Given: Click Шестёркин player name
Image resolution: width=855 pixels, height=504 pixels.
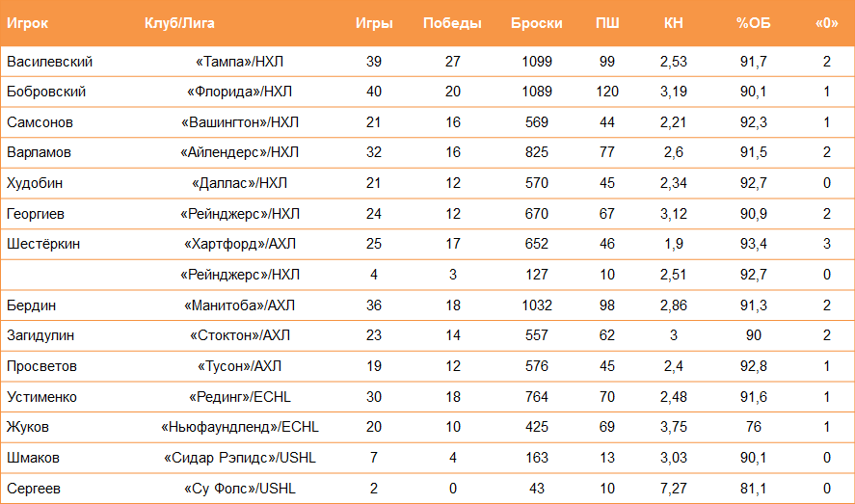Looking at the screenshot, I should click(43, 244).
